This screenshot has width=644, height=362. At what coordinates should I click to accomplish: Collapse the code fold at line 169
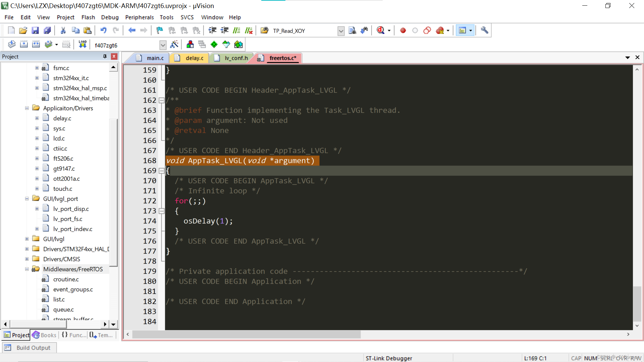tap(162, 171)
